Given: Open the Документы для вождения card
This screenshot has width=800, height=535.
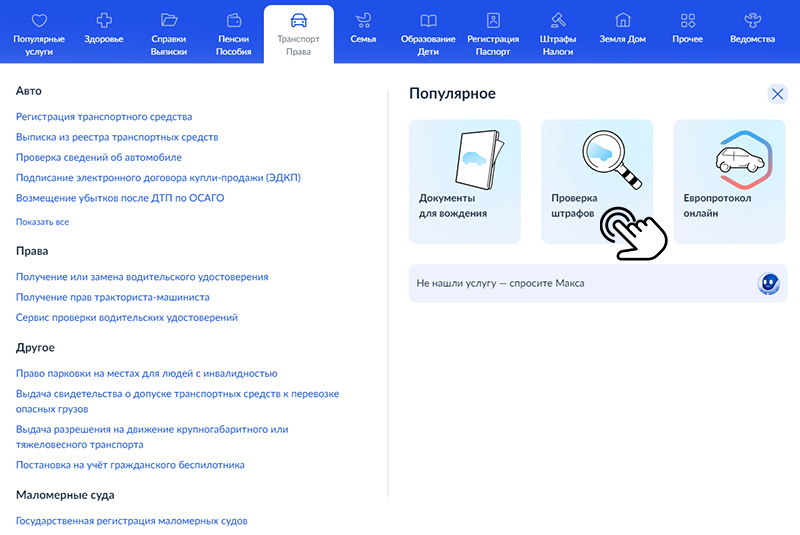Looking at the screenshot, I should point(465,182).
